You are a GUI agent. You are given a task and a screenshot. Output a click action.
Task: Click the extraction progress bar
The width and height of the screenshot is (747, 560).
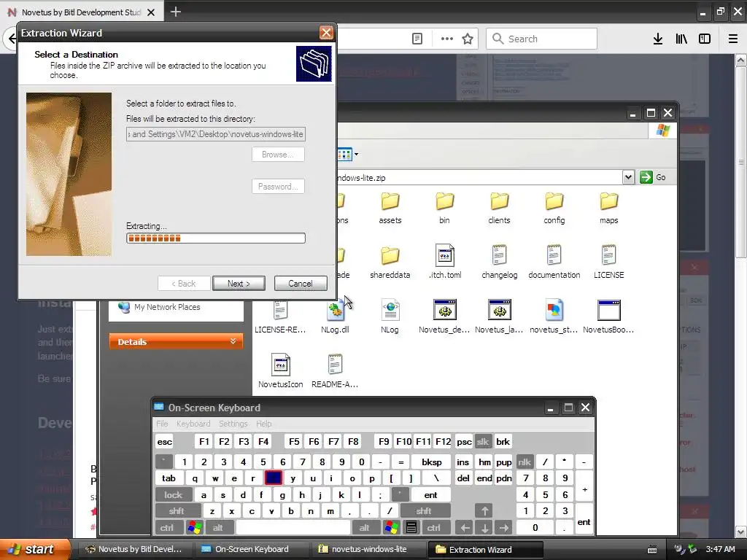[216, 238]
